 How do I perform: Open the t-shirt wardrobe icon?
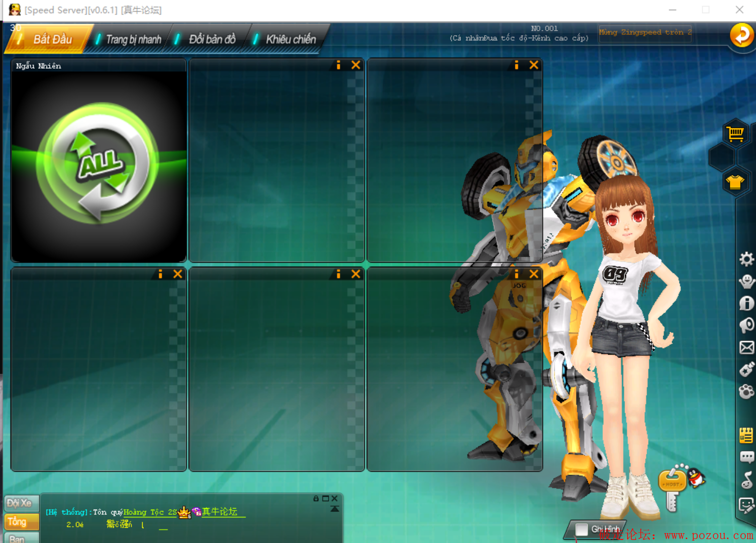(735, 182)
